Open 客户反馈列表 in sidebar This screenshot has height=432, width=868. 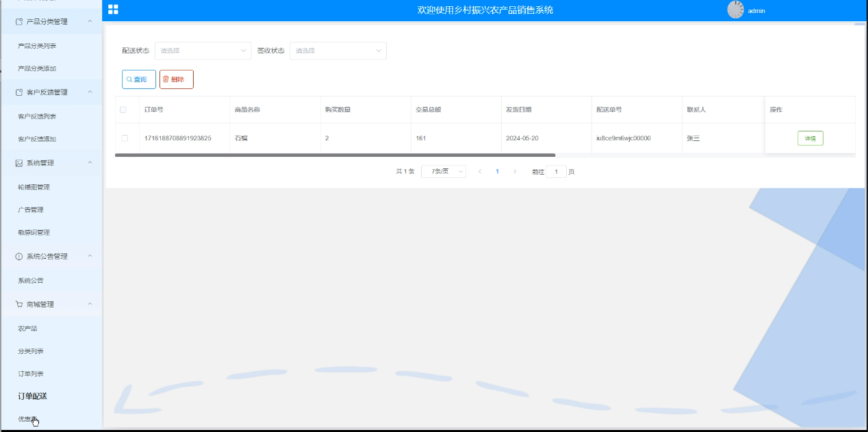[x=37, y=116]
